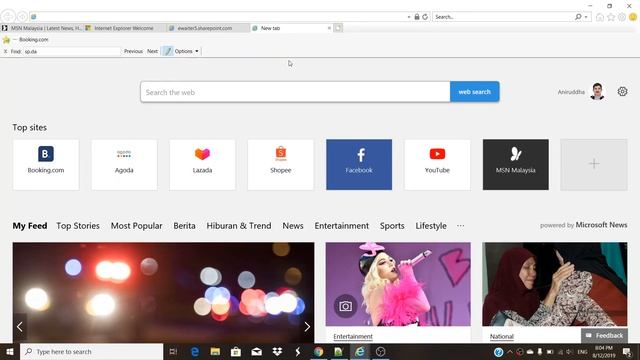Open Microsoft Edge from the taskbar

tap(195, 351)
